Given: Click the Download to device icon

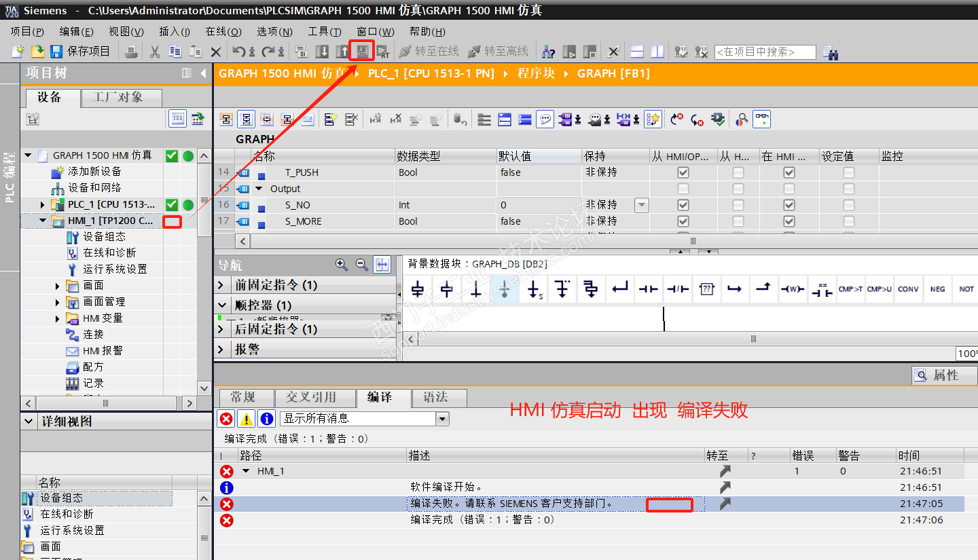Looking at the screenshot, I should (x=323, y=52).
